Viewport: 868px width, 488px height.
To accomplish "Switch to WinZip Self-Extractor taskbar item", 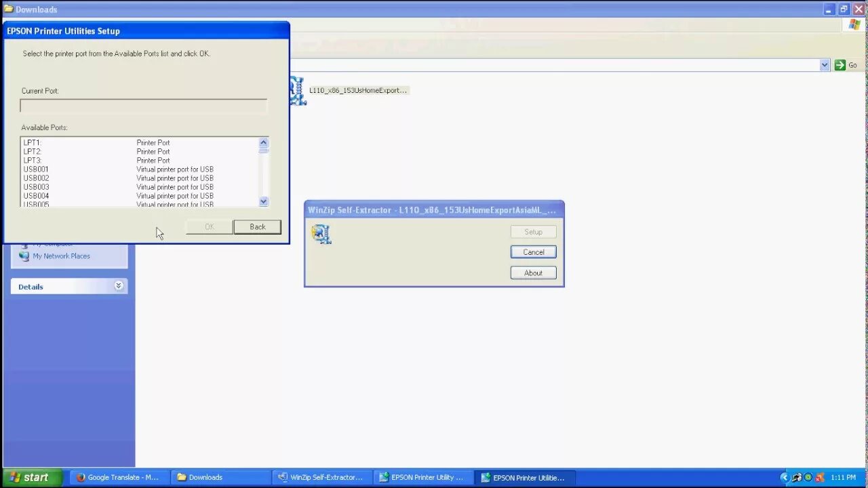I will click(x=321, y=477).
